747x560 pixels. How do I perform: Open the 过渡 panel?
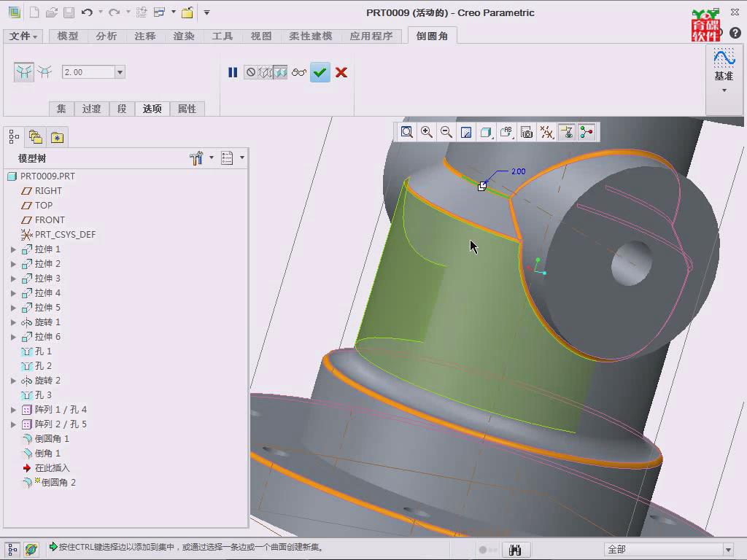pyautogui.click(x=91, y=109)
